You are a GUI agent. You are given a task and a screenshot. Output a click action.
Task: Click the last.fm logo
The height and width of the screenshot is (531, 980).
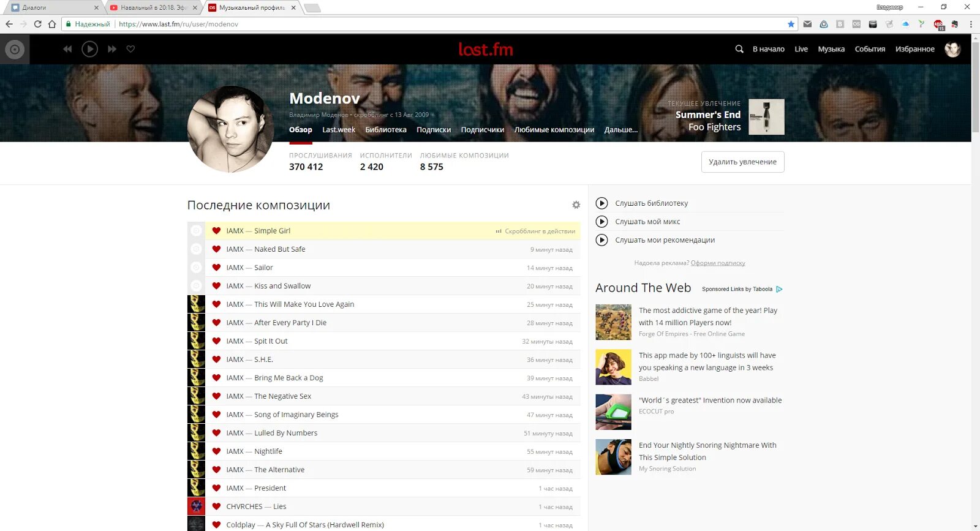point(486,49)
